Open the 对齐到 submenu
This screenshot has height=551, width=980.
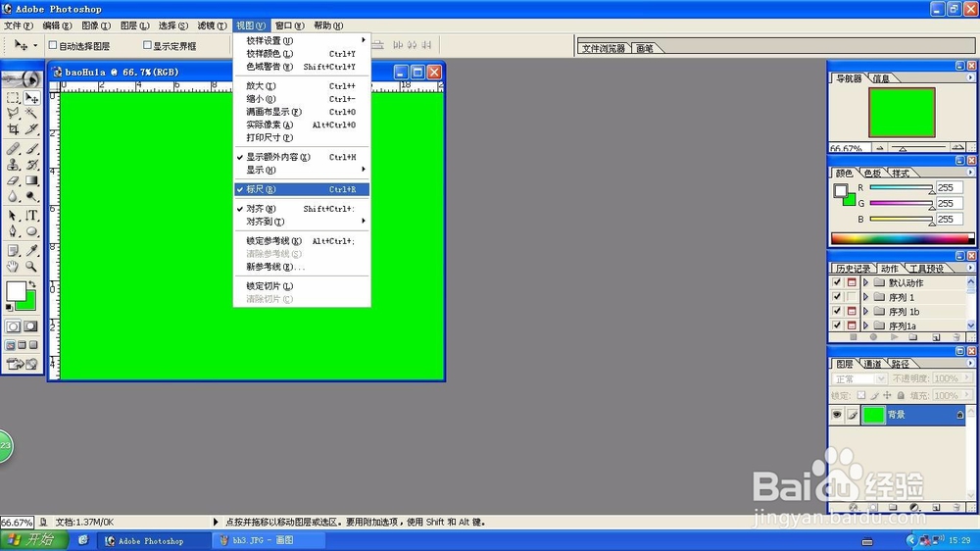[x=302, y=222]
